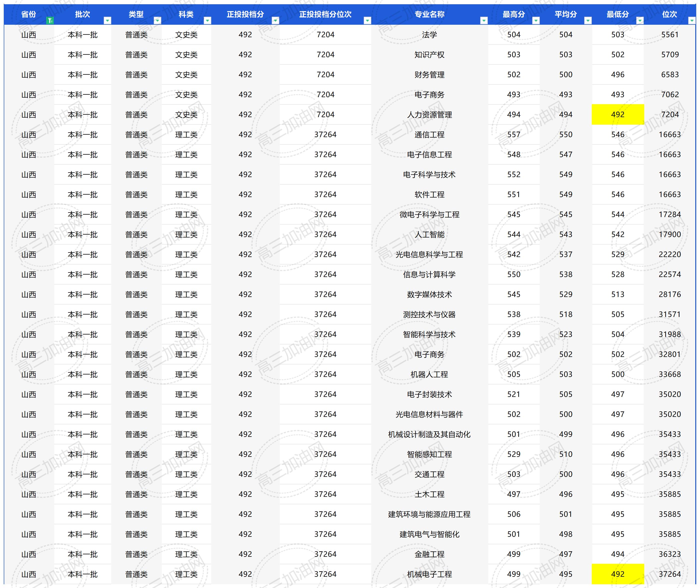
Task: Click the 通信工程 major cell
Action: [429, 135]
